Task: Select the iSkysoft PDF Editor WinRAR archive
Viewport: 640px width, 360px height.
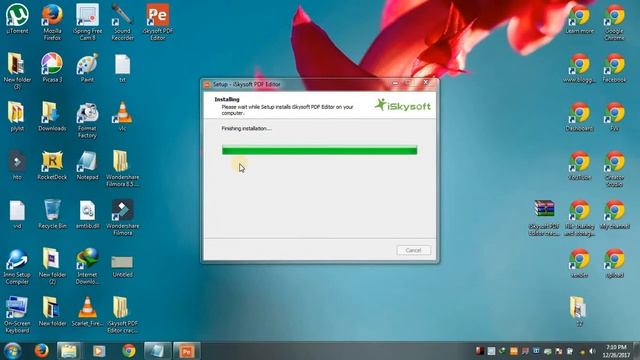Action: tap(544, 218)
